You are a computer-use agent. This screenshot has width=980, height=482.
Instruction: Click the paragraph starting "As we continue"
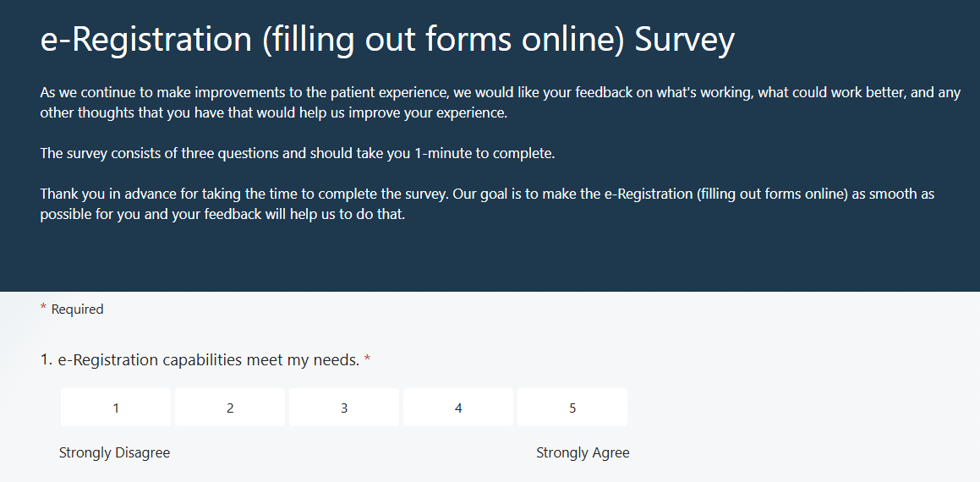tap(499, 102)
